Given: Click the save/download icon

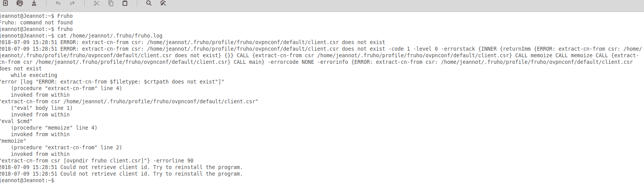Looking at the screenshot, I should pyautogui.click(x=34, y=3).
